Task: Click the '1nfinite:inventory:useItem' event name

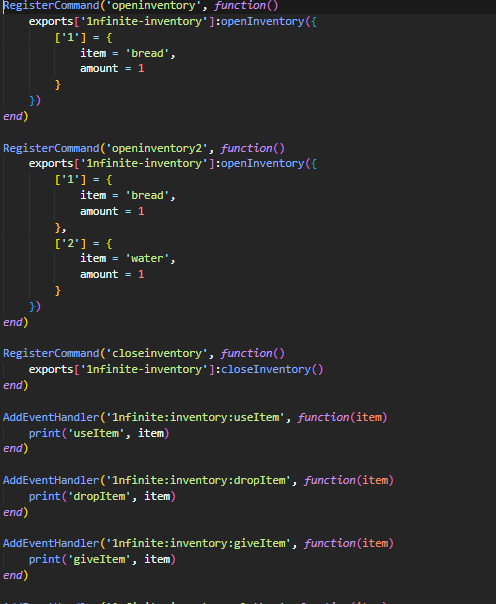Action: [195, 417]
